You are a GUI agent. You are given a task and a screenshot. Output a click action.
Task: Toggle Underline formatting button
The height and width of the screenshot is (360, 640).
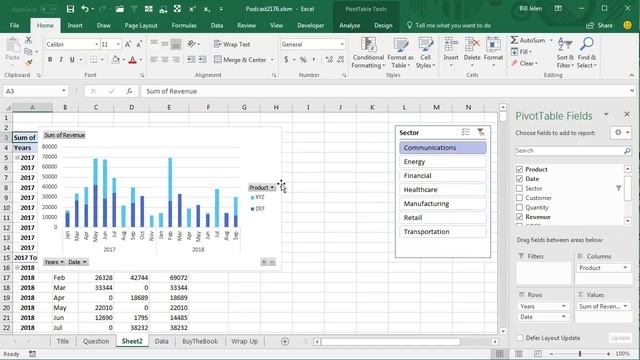72,60
